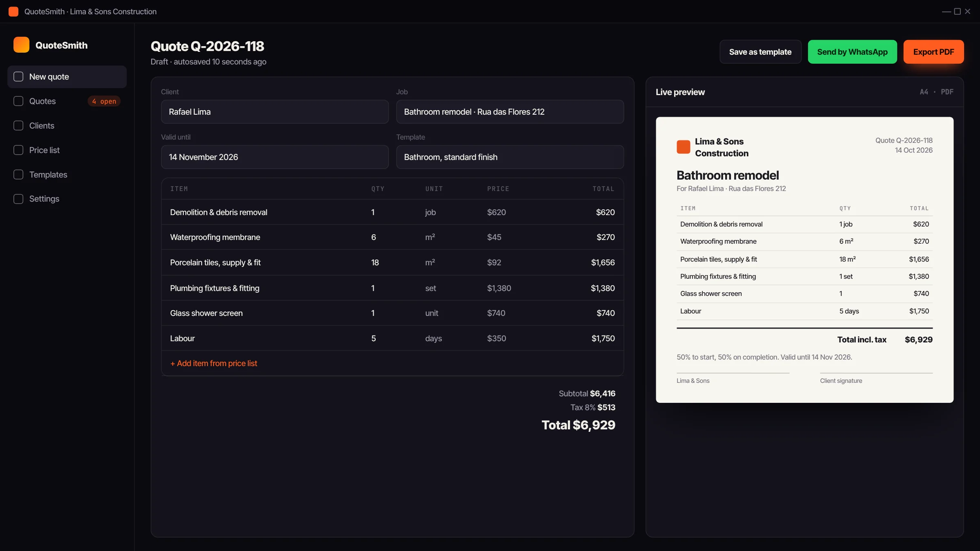980x551 pixels.
Task: Select the Demolition & debris removal item
Action: tap(218, 212)
